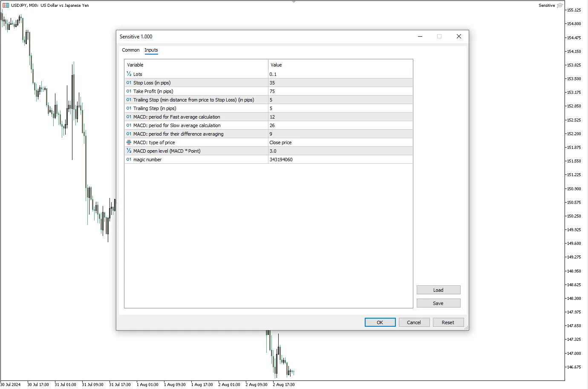
Task: Click the Cancel button
Action: (414, 322)
